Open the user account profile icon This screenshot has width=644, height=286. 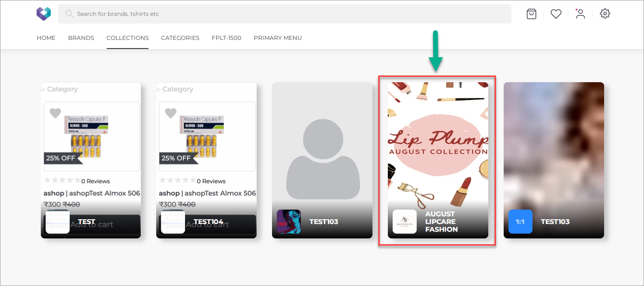tap(581, 14)
